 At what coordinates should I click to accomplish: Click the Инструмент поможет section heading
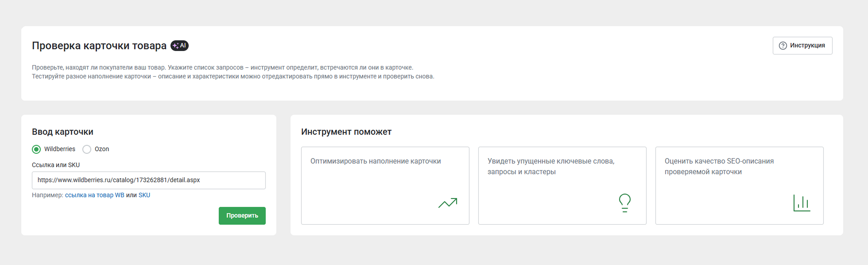coord(346,132)
